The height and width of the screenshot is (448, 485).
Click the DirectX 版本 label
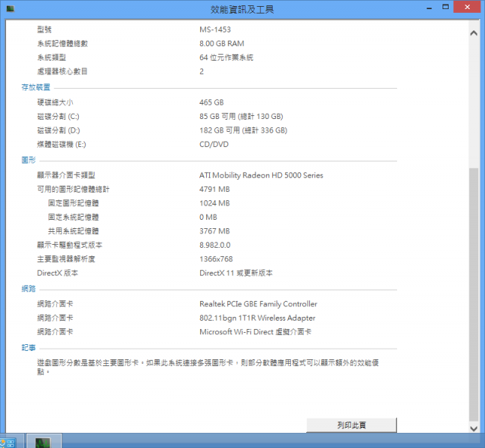[58, 273]
